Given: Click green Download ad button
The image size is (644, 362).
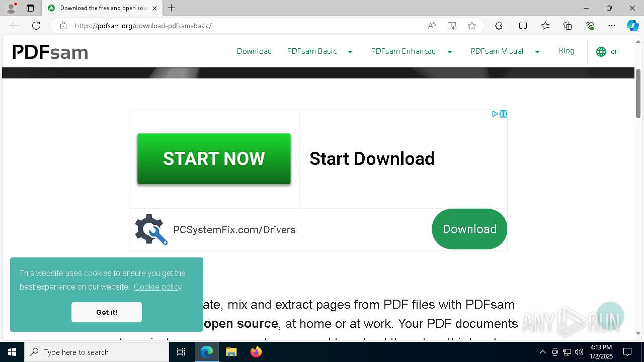Looking at the screenshot, I should point(469,229).
